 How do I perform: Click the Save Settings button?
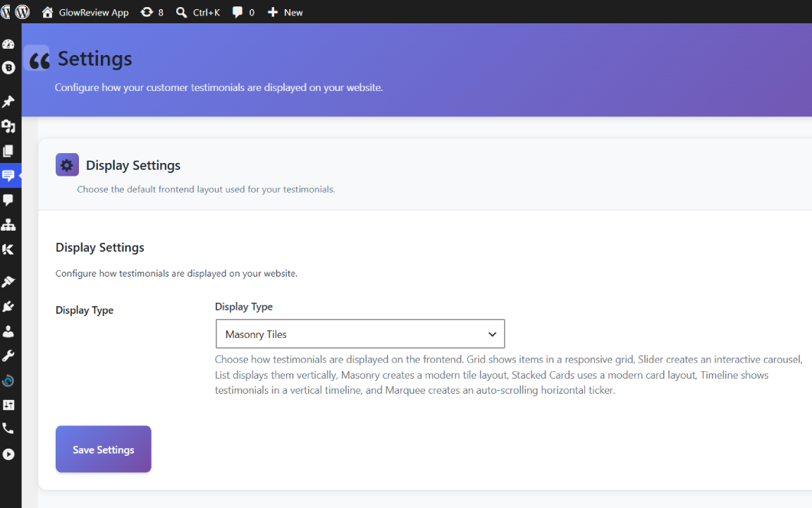(x=104, y=449)
